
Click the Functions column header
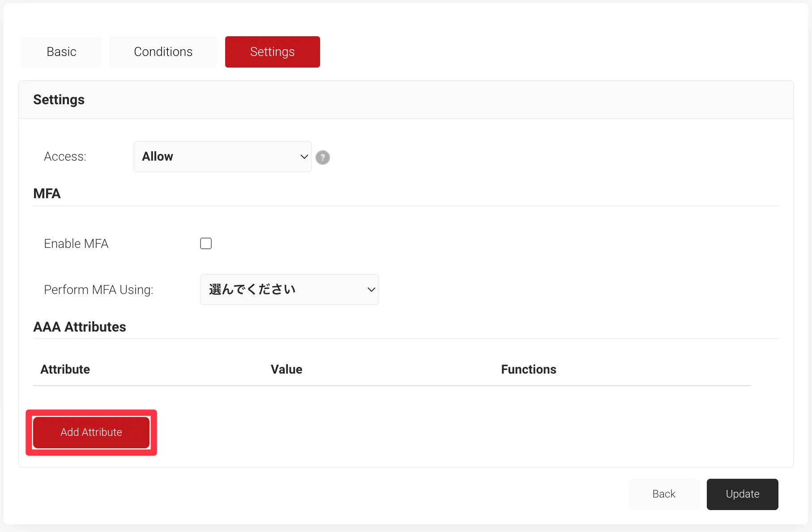coord(528,370)
